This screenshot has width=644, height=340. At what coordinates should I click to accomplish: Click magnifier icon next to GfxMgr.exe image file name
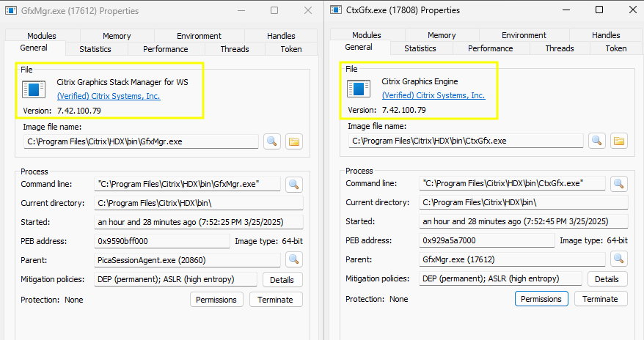271,141
